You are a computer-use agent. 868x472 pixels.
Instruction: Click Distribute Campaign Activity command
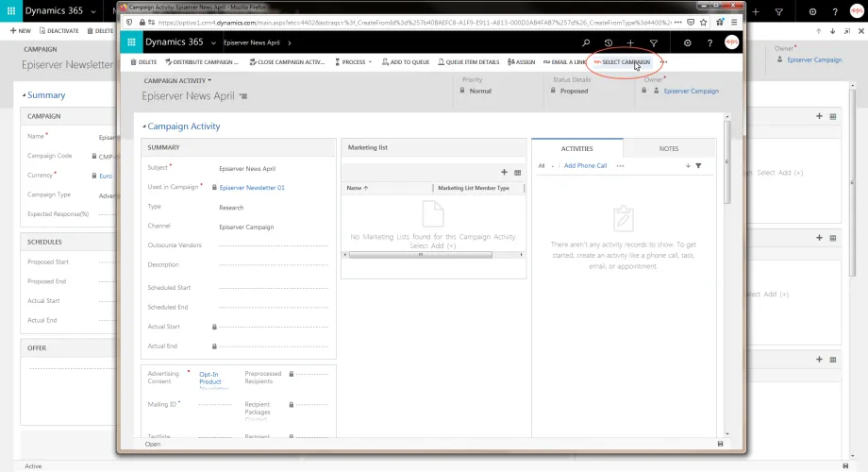[202, 62]
